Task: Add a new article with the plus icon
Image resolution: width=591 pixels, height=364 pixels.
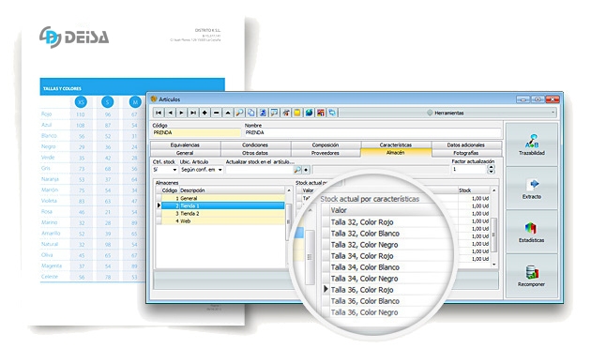Action: pyautogui.click(x=205, y=113)
